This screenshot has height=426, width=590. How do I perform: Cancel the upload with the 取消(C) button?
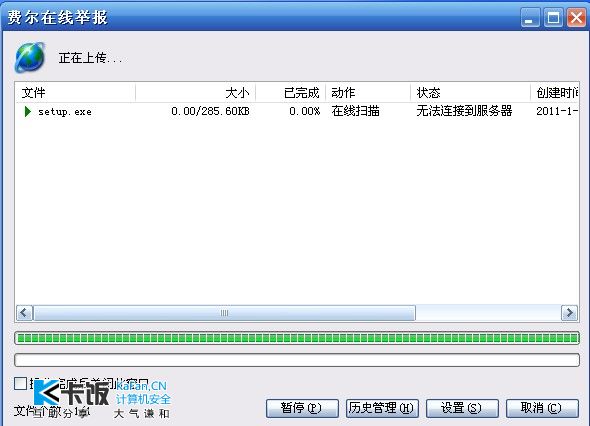[x=542, y=408]
